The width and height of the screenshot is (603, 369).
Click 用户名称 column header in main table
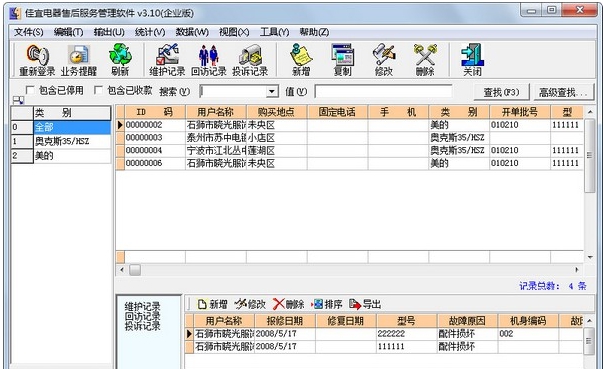[216, 112]
